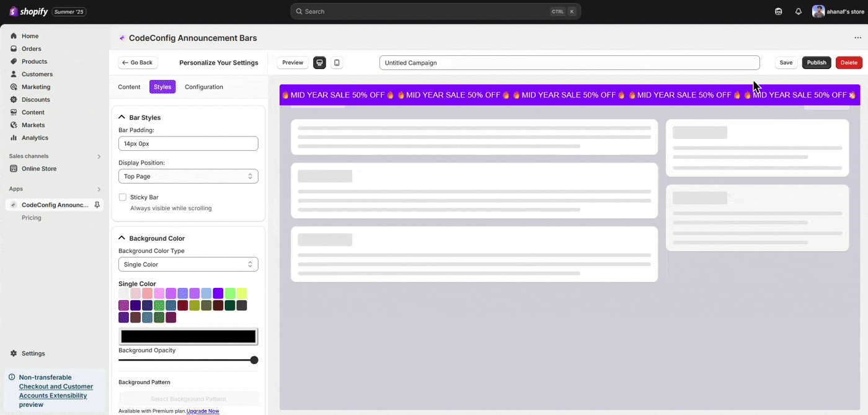The height and width of the screenshot is (415, 868).
Task: Click the search magnifier icon
Action: (299, 11)
